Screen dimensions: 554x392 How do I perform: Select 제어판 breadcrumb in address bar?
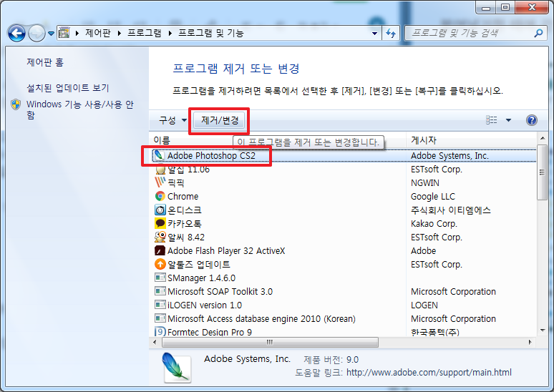pos(98,33)
